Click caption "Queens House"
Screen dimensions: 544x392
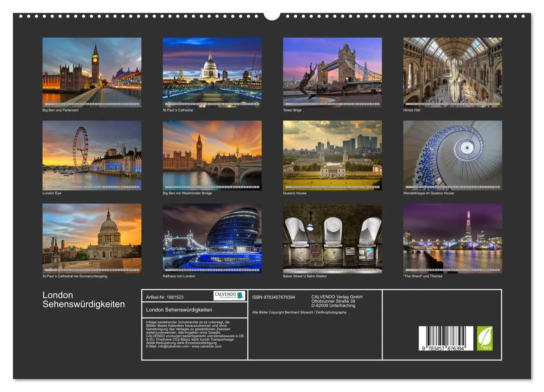pyautogui.click(x=295, y=193)
